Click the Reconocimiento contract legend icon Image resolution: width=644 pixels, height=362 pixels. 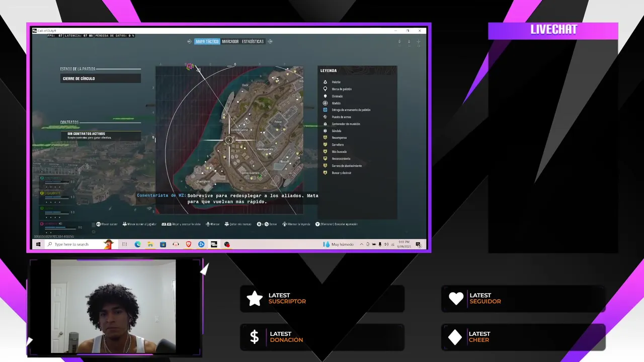coord(325,158)
